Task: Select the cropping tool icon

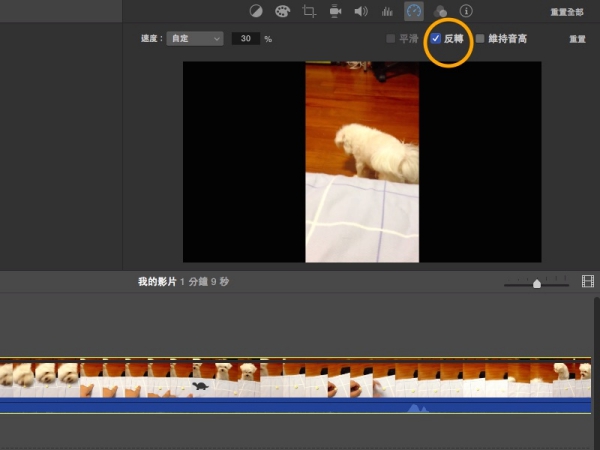Action: point(309,11)
